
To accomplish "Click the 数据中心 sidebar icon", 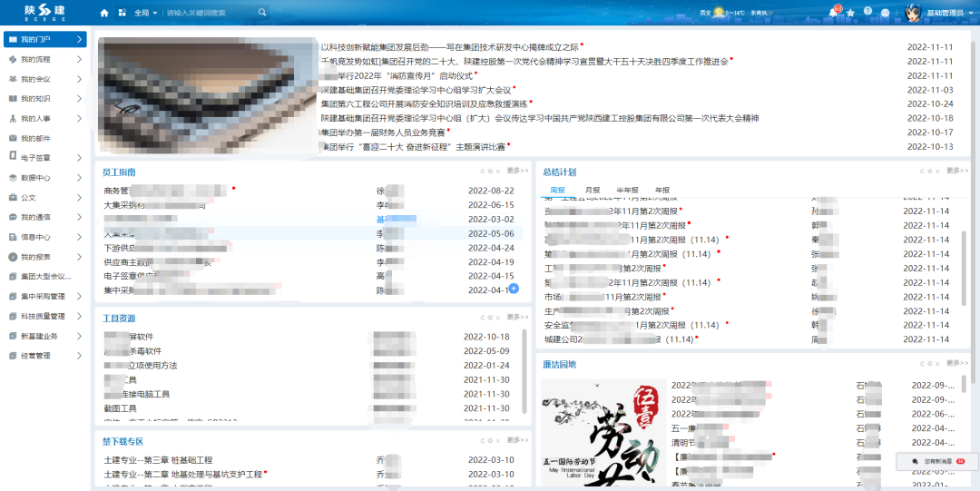I will 13,178.
